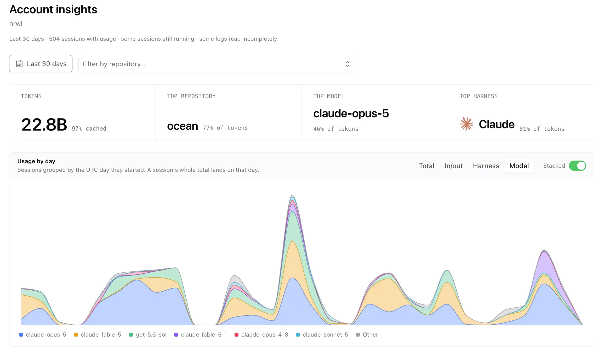Click the Usage by day chart title

36,161
